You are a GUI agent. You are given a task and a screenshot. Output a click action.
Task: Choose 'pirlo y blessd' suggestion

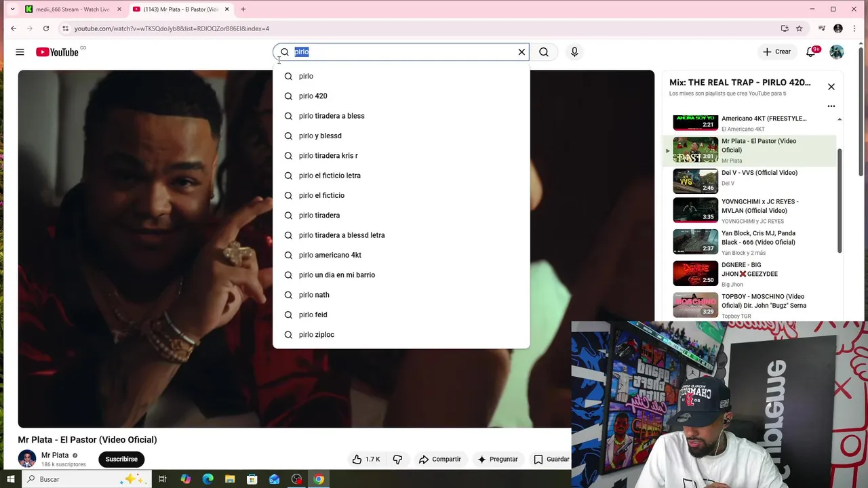click(401, 136)
